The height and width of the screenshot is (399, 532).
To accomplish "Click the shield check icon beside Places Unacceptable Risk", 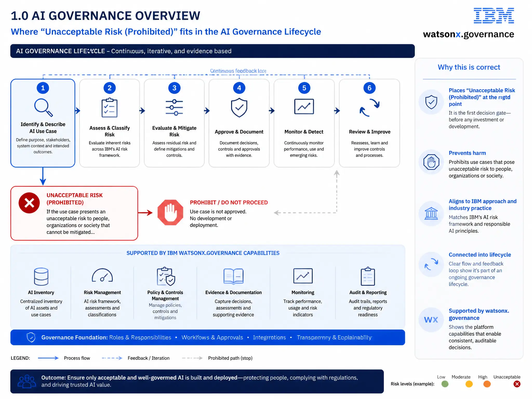I will pyautogui.click(x=431, y=102).
